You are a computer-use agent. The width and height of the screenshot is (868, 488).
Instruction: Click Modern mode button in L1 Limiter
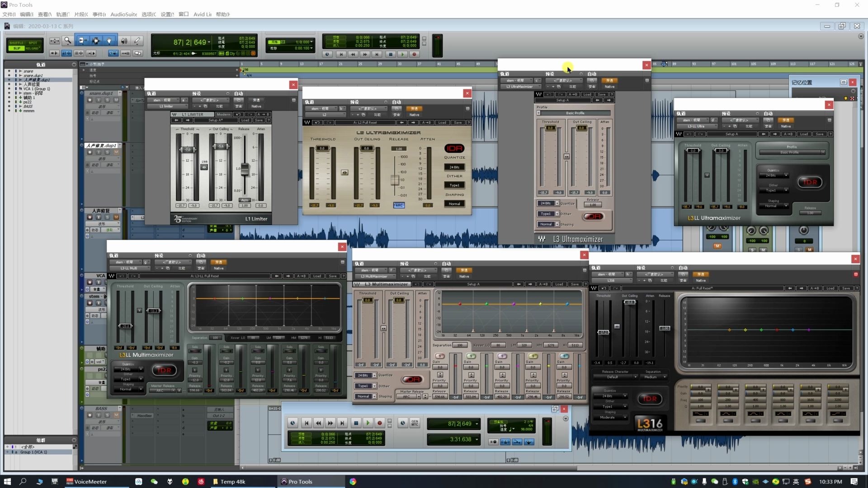tap(223, 114)
